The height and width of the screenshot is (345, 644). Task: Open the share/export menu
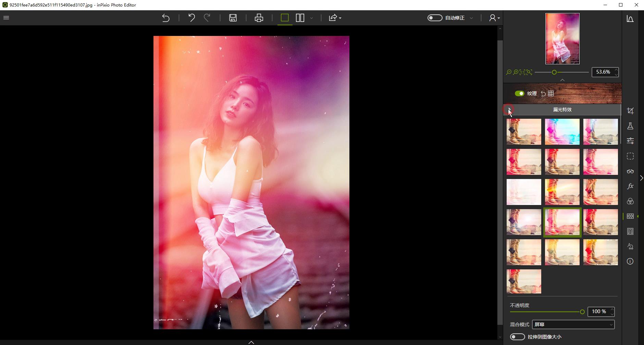point(335,18)
